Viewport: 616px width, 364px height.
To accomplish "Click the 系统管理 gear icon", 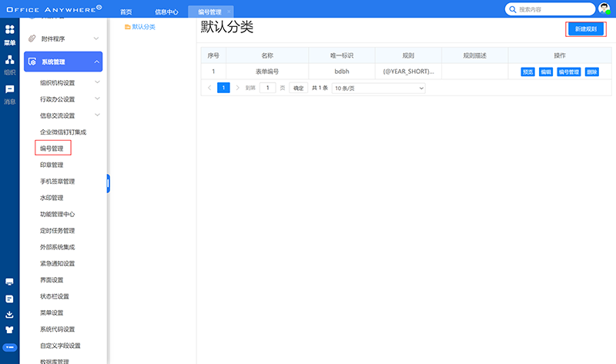I will [32, 62].
